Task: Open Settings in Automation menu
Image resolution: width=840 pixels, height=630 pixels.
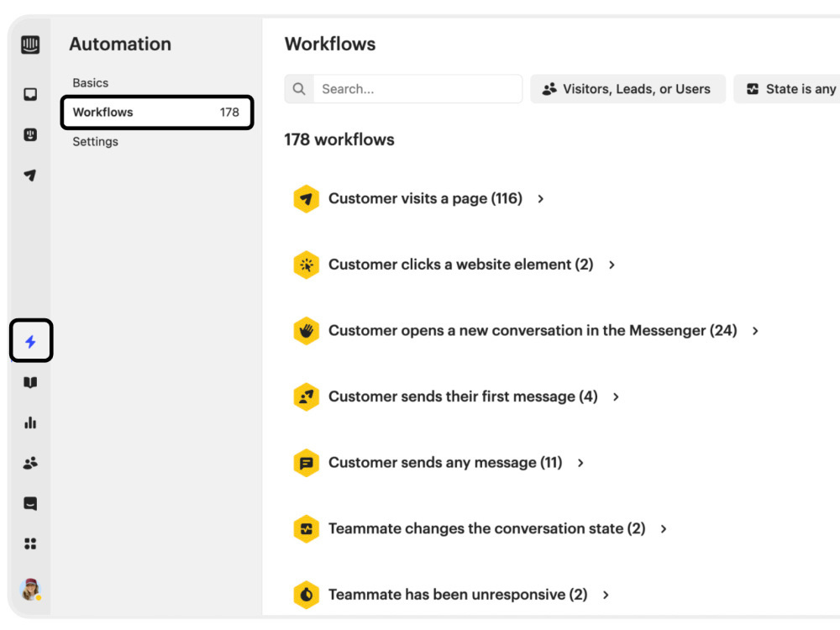Action: pos(96,142)
